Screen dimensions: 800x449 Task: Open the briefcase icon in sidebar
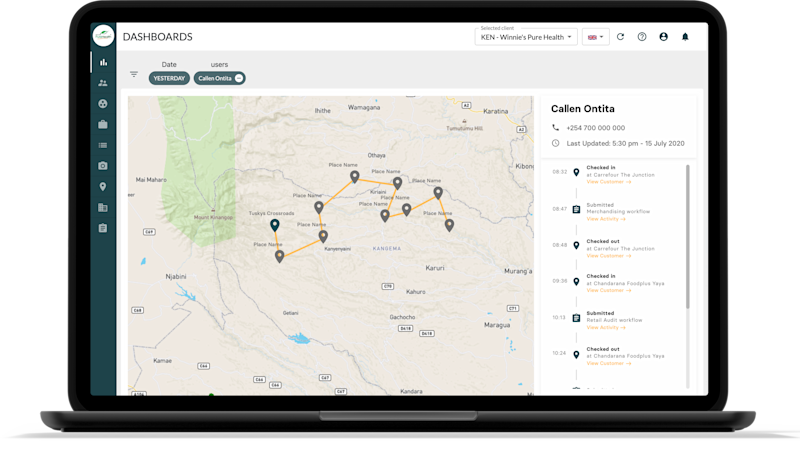pyautogui.click(x=103, y=124)
